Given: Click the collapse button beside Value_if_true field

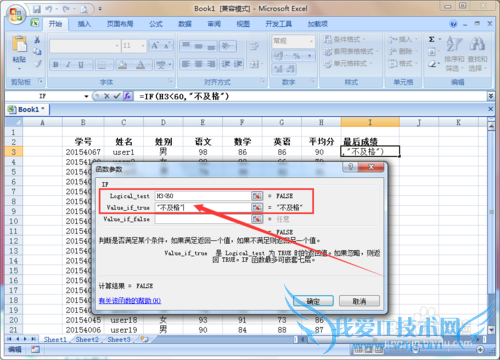Looking at the screenshot, I should 257,208.
